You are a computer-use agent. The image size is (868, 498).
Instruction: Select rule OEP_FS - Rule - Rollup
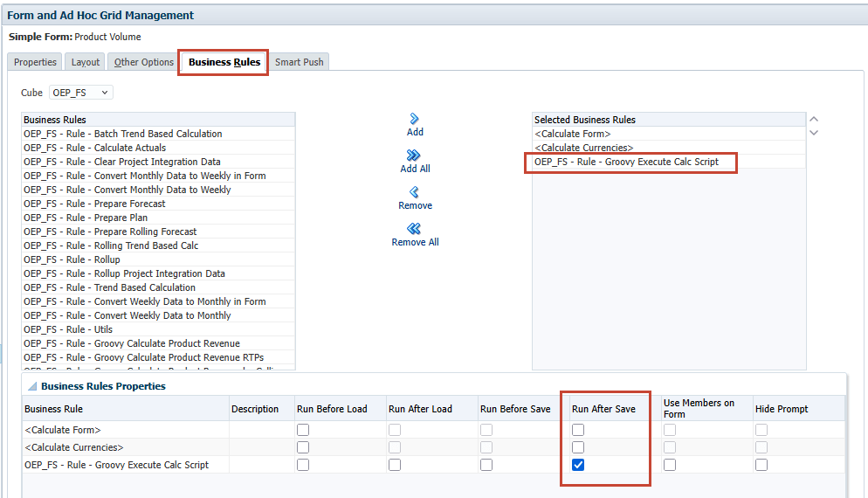pyautogui.click(x=158, y=259)
